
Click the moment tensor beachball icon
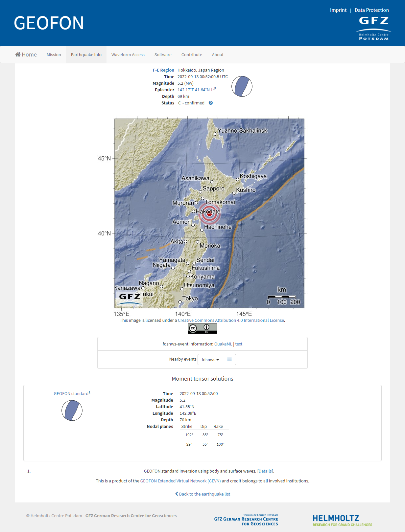pos(72,410)
